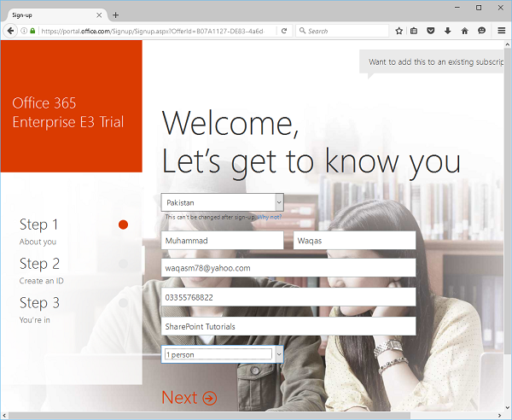Click the green secure padlock icon
Screen dimensions: 512x420
pyautogui.click(x=32, y=31)
